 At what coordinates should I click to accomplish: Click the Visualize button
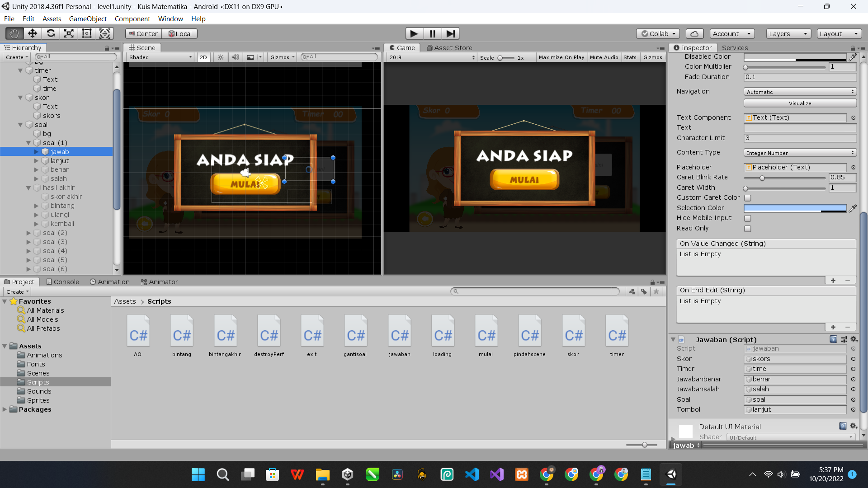point(800,103)
